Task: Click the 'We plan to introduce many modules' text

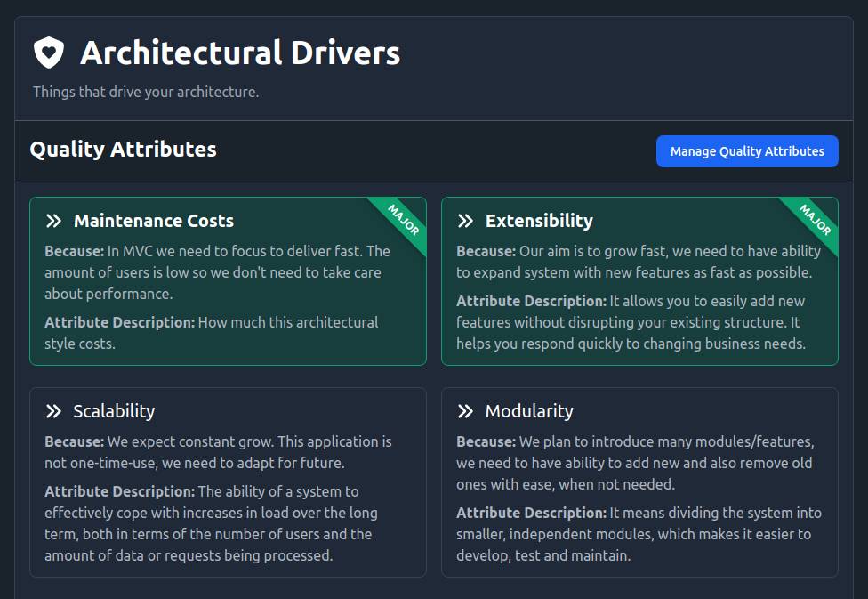Action: click(x=636, y=463)
